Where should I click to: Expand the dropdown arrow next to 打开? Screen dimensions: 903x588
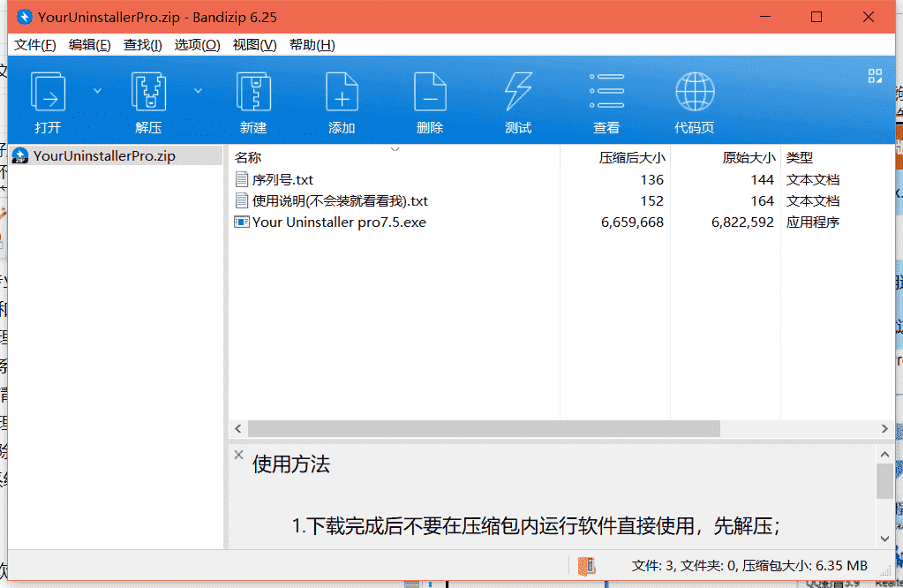pos(97,91)
